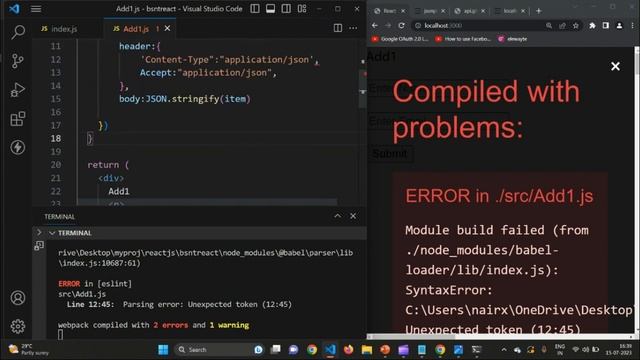Click the 'ERROR in [eslint]' terminal line

coord(95,284)
